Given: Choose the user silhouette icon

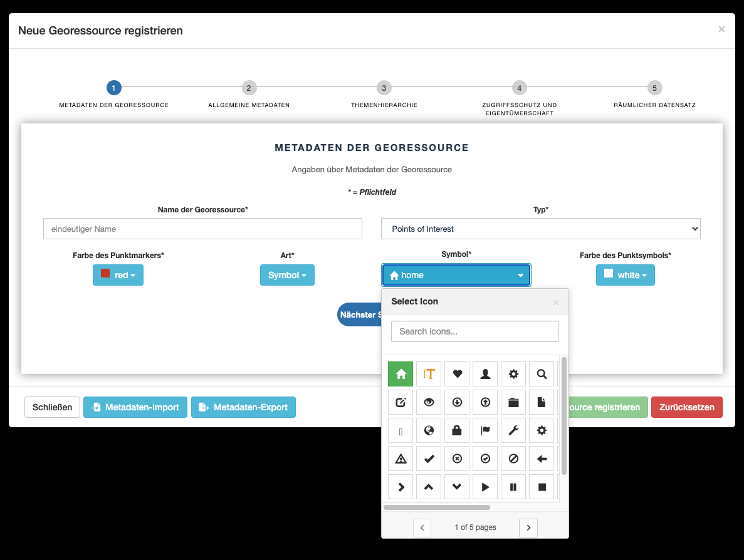Looking at the screenshot, I should coord(485,374).
